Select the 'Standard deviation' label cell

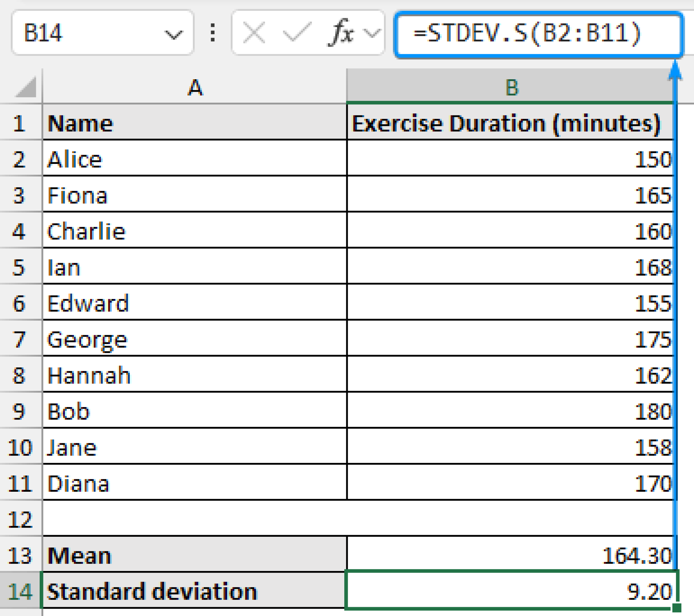point(195,591)
